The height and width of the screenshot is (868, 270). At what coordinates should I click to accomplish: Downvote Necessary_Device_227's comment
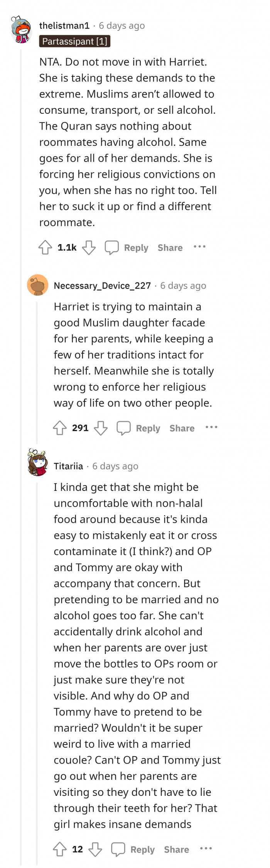point(101,428)
